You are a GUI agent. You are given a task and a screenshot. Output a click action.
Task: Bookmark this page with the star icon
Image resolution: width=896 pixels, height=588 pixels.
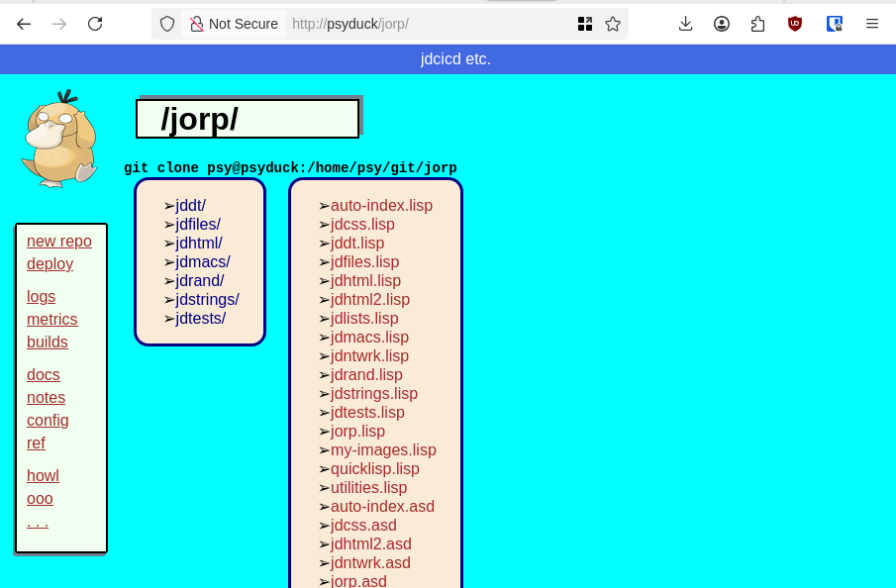point(613,24)
